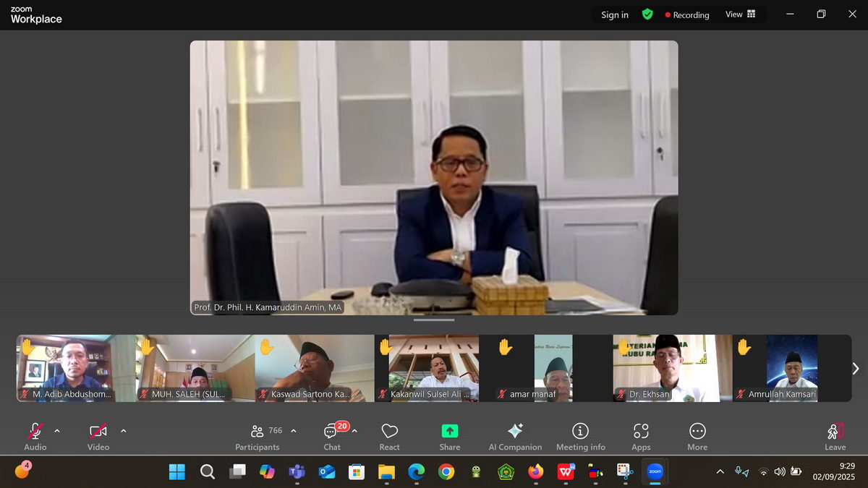Expand audio options arrow beside Audio
The image size is (868, 488).
pyautogui.click(x=57, y=431)
